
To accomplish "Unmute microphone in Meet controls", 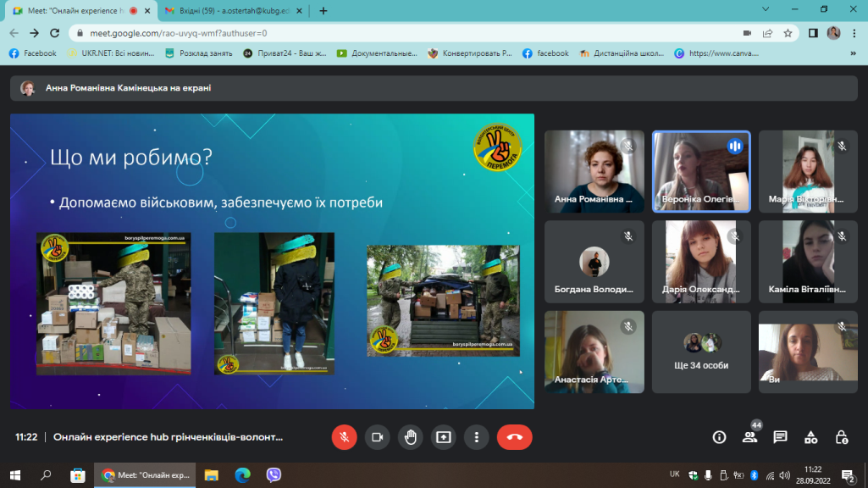I will click(x=344, y=437).
